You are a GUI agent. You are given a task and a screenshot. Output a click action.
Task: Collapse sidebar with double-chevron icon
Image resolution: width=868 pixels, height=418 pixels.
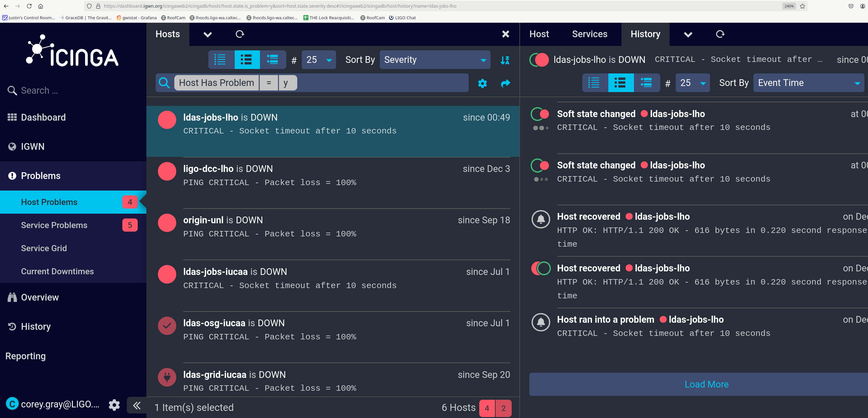136,405
